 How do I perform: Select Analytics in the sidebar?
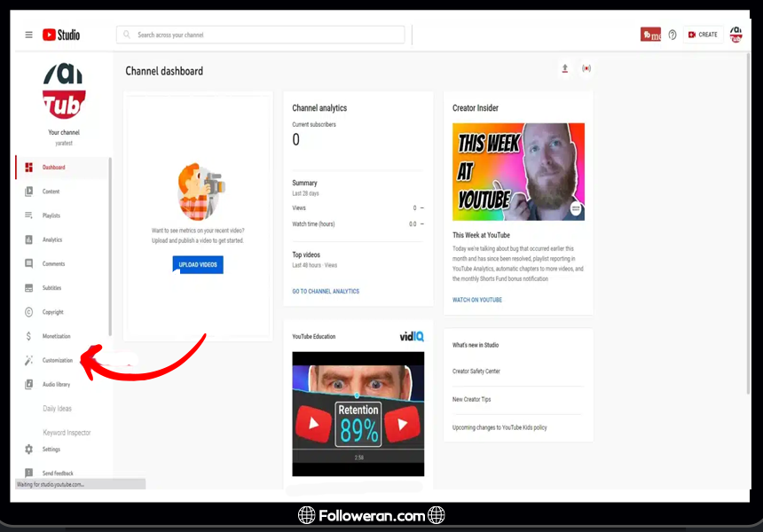coord(51,239)
